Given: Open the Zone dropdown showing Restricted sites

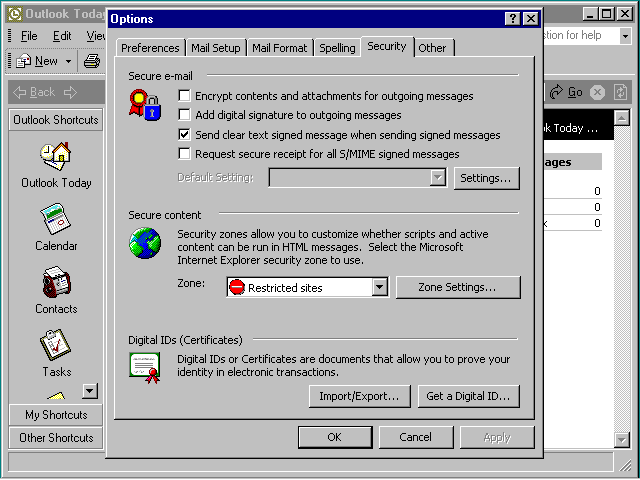Looking at the screenshot, I should coord(380,287).
